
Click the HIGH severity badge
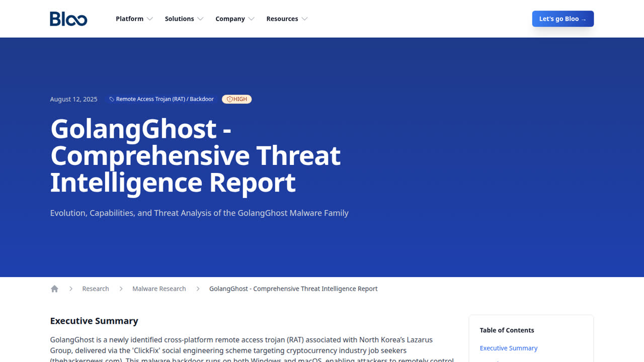(x=237, y=99)
